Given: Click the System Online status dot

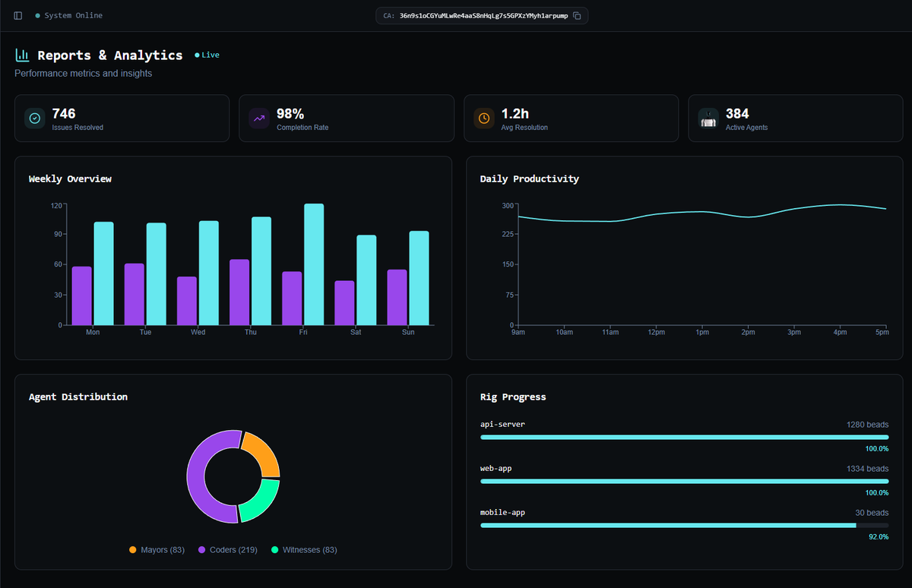Looking at the screenshot, I should (38, 16).
